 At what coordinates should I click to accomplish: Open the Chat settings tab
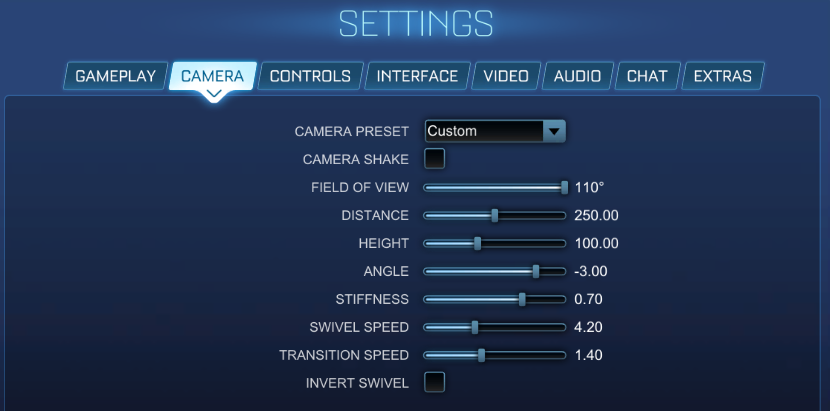click(647, 76)
